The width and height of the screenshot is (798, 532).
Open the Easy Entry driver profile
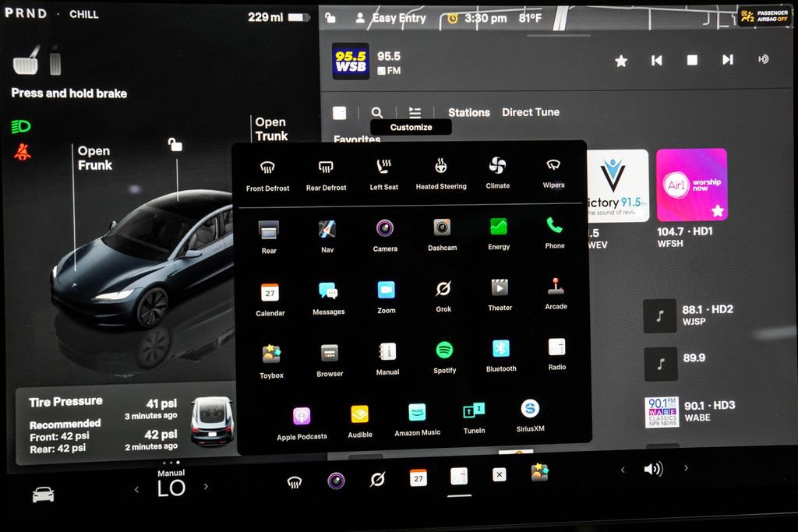(390, 18)
